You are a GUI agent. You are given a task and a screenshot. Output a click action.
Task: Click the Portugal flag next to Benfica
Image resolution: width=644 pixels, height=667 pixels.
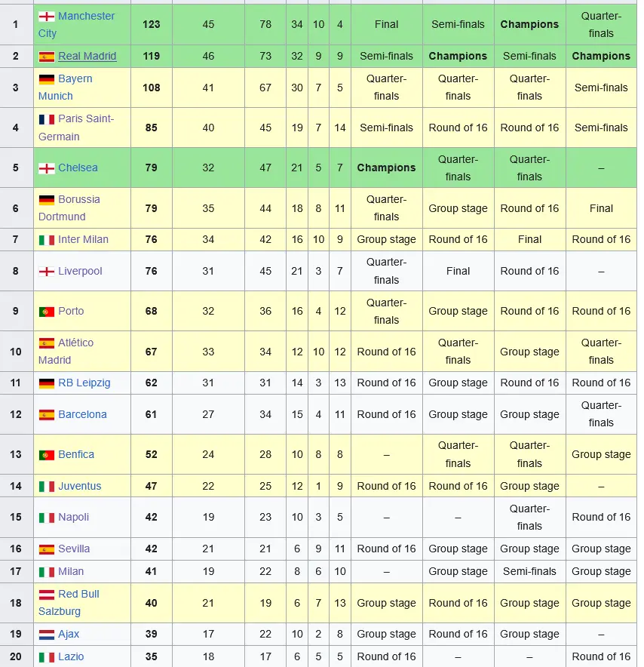[46, 455]
